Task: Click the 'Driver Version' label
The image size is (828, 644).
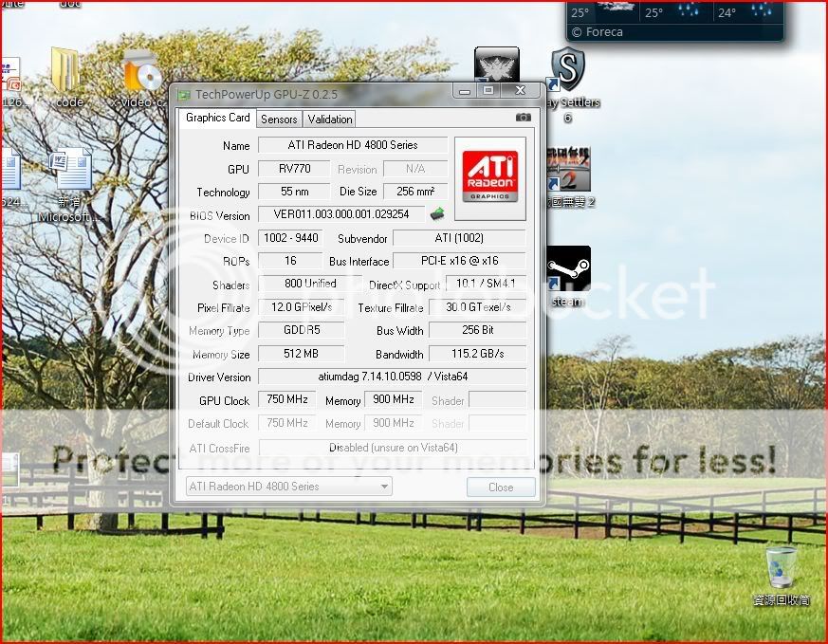Action: pyautogui.click(x=219, y=377)
